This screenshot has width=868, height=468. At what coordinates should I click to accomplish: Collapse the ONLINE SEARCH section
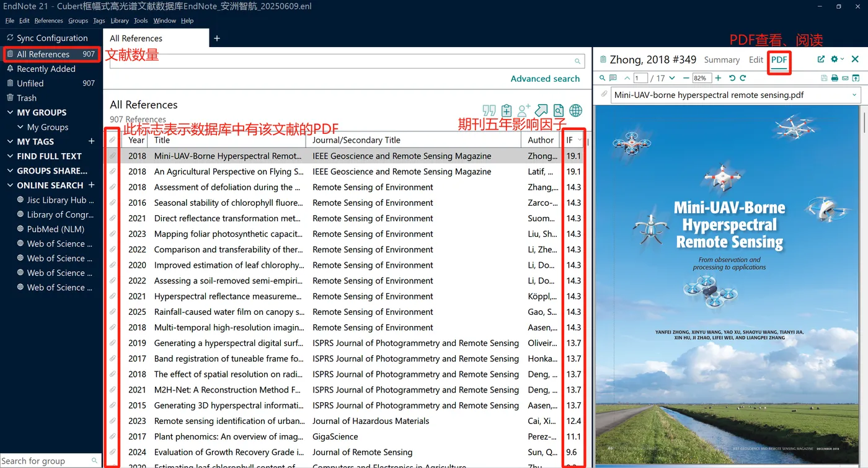click(x=10, y=185)
